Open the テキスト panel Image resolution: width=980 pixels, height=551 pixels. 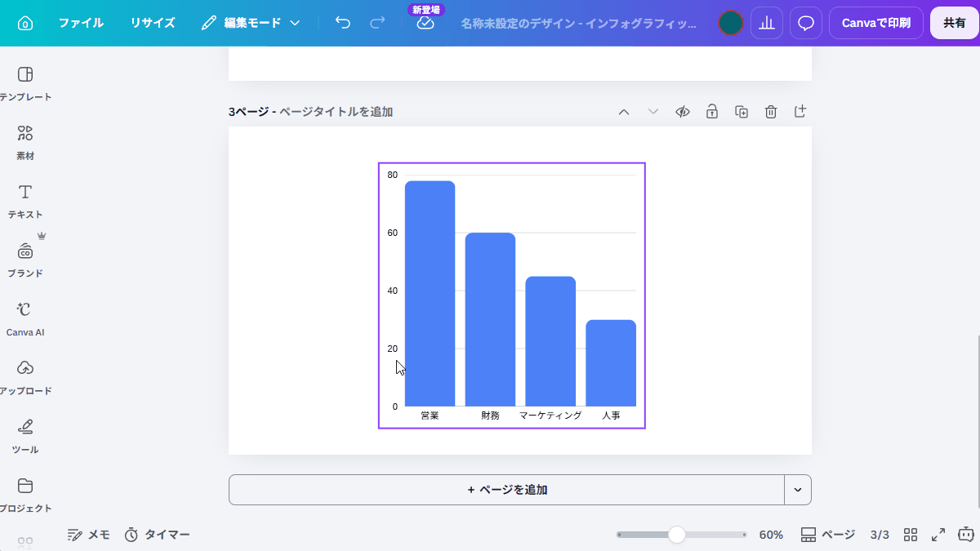pyautogui.click(x=25, y=202)
